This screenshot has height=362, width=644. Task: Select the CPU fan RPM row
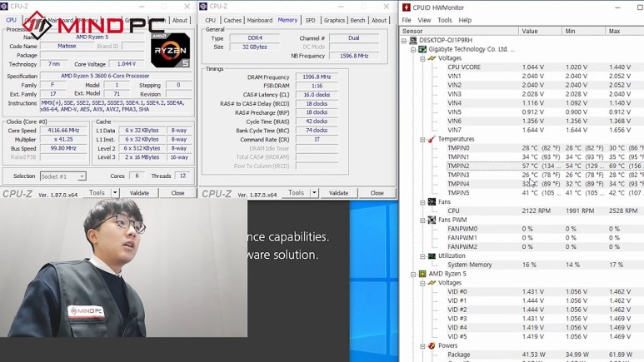(x=545, y=211)
